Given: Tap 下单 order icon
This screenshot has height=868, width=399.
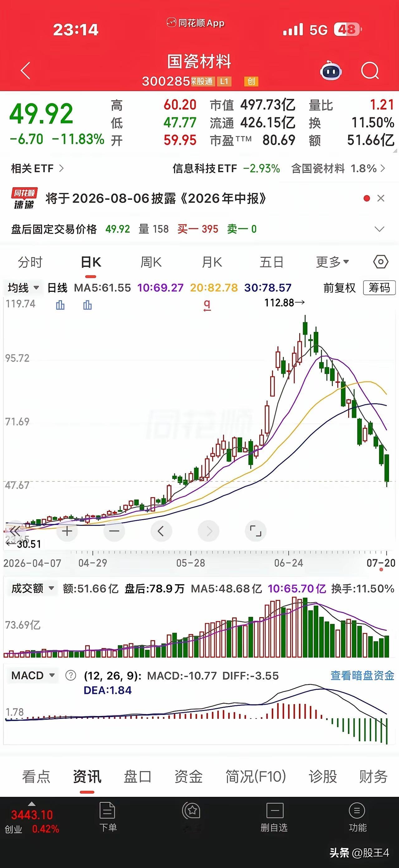Looking at the screenshot, I should tap(108, 818).
